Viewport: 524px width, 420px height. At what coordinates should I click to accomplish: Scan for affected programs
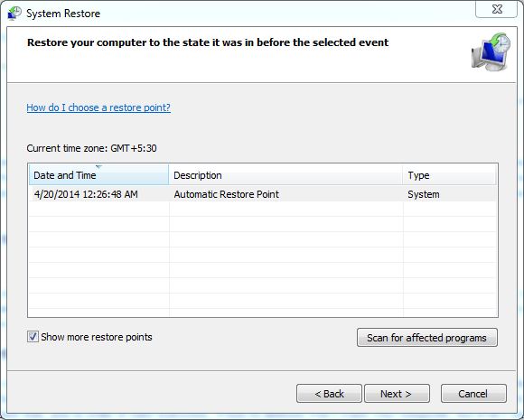(x=427, y=338)
